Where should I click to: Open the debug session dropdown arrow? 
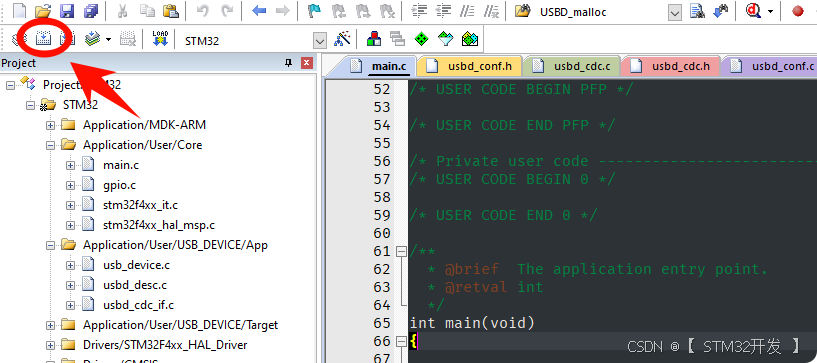(x=770, y=11)
